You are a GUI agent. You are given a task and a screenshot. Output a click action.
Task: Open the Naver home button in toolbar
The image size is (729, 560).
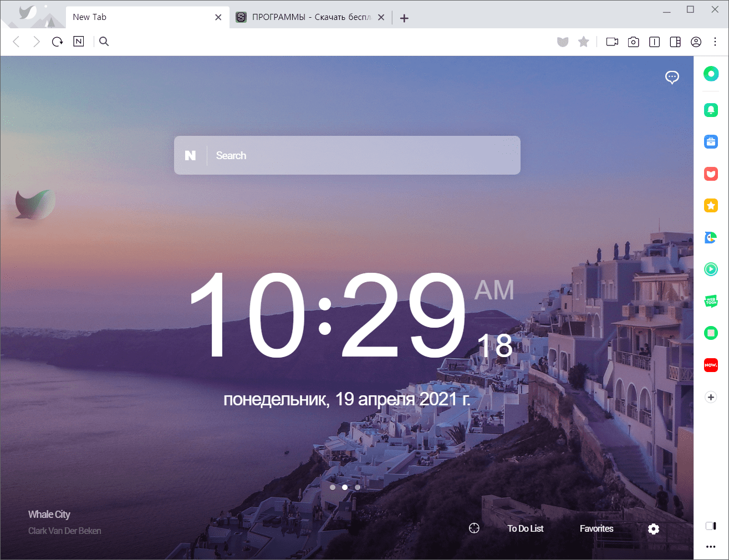(79, 42)
